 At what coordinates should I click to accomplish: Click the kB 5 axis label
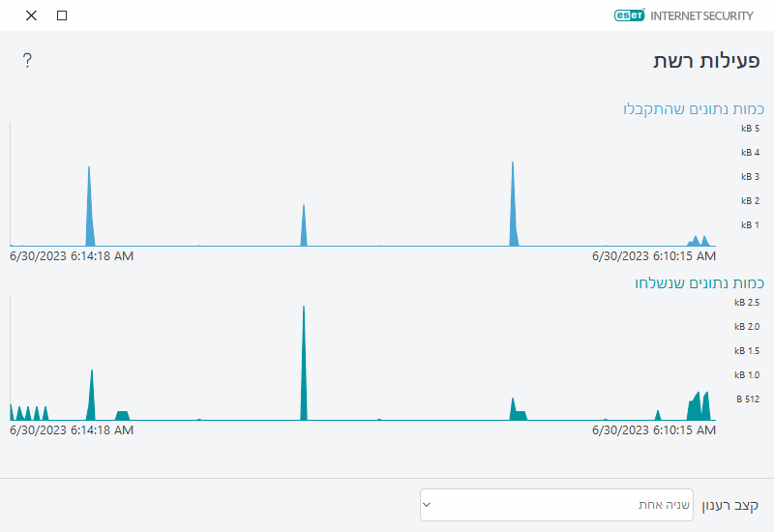pyautogui.click(x=750, y=128)
